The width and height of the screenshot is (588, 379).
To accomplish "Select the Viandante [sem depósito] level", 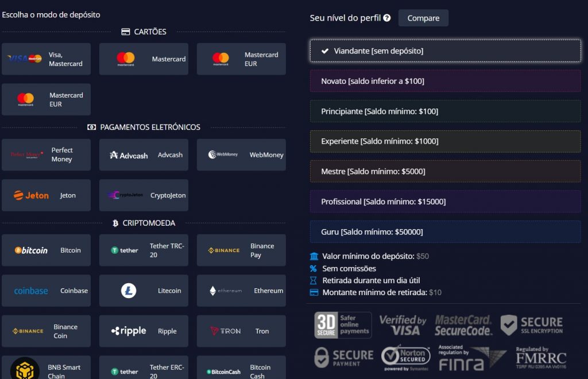I will pyautogui.click(x=445, y=51).
